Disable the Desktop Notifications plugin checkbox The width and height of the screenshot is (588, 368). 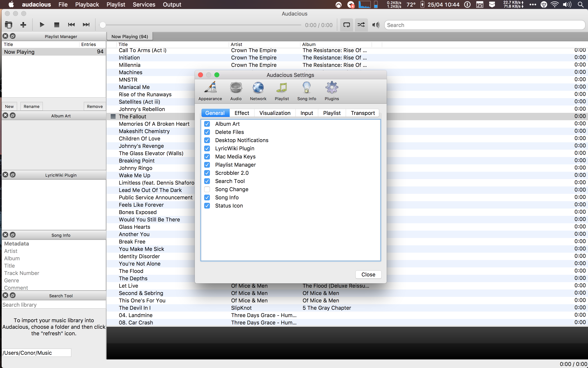click(207, 140)
